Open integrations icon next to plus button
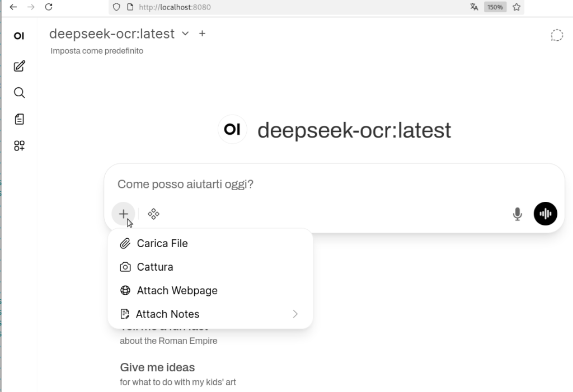 pos(153,214)
